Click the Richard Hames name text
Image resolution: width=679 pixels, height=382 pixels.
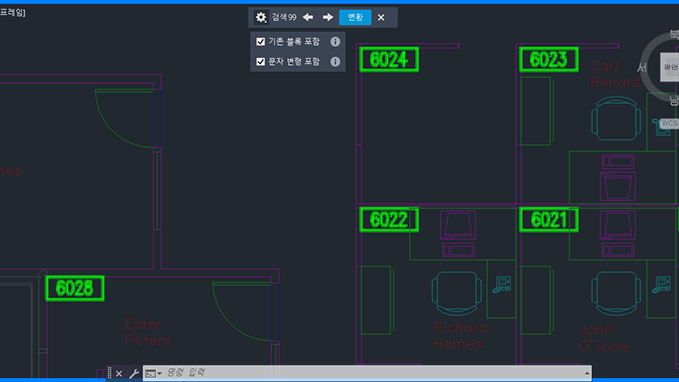460,336
